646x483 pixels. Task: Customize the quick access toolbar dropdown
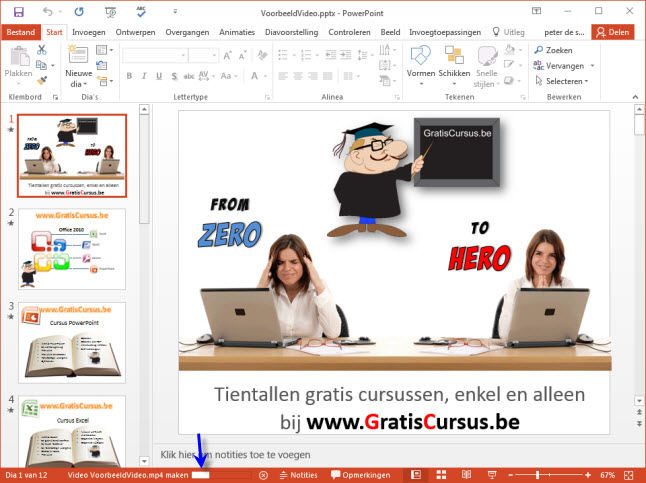coord(175,12)
